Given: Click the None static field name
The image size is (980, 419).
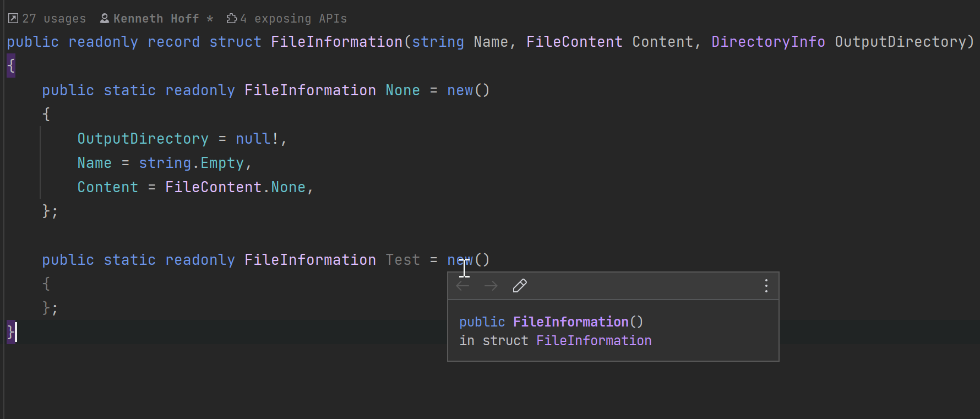Looking at the screenshot, I should point(402,90).
